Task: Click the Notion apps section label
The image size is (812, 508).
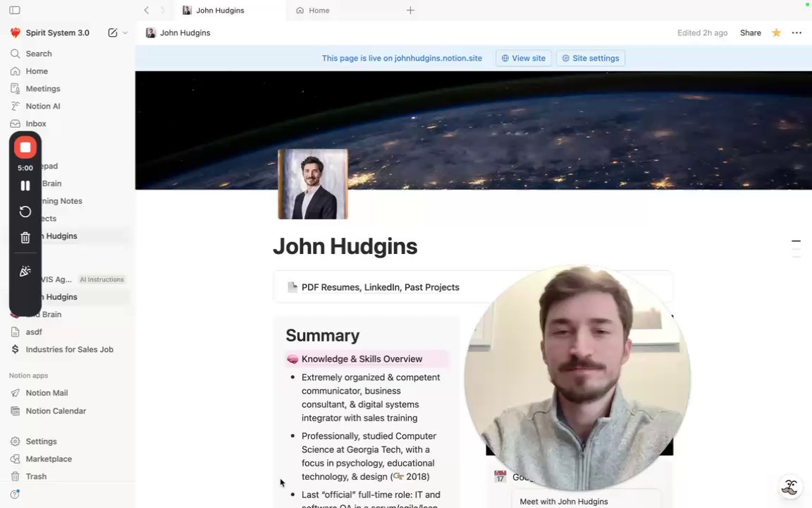Action: point(28,375)
